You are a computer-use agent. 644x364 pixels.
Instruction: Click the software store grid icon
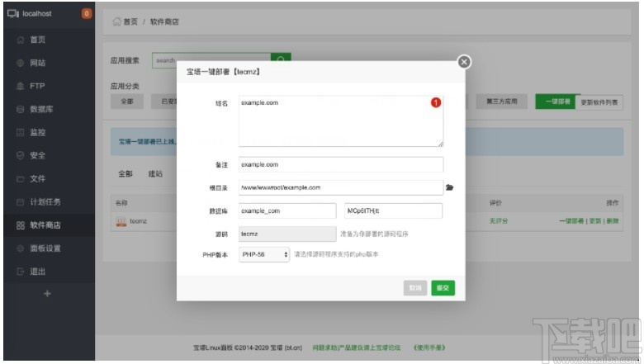click(x=21, y=225)
